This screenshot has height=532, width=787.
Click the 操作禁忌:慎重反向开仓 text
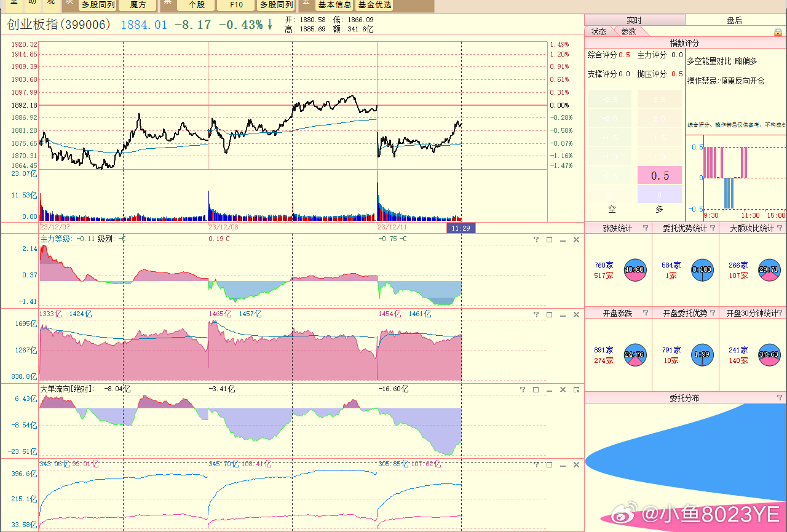(726, 81)
